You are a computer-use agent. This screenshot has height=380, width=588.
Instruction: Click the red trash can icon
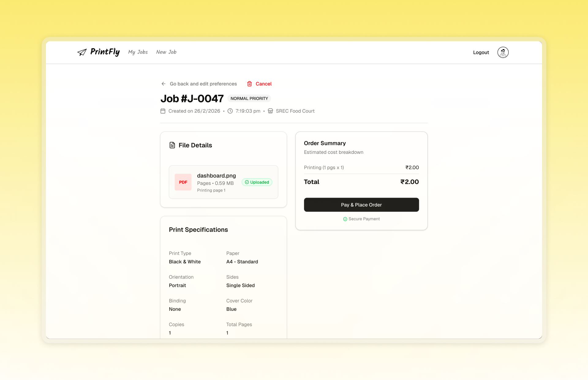250,84
